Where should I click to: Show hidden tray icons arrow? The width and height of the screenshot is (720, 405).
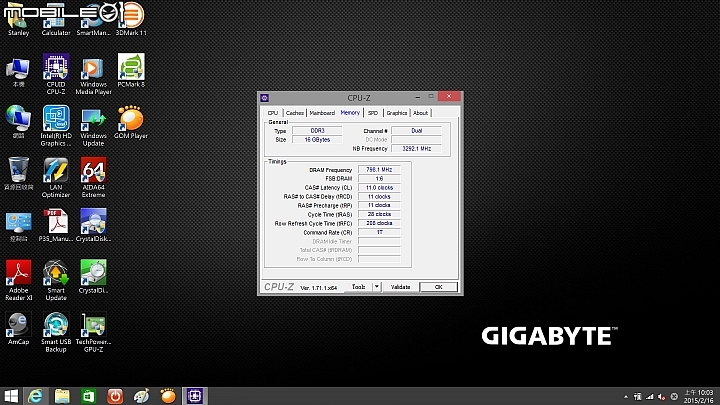pyautogui.click(x=625, y=397)
